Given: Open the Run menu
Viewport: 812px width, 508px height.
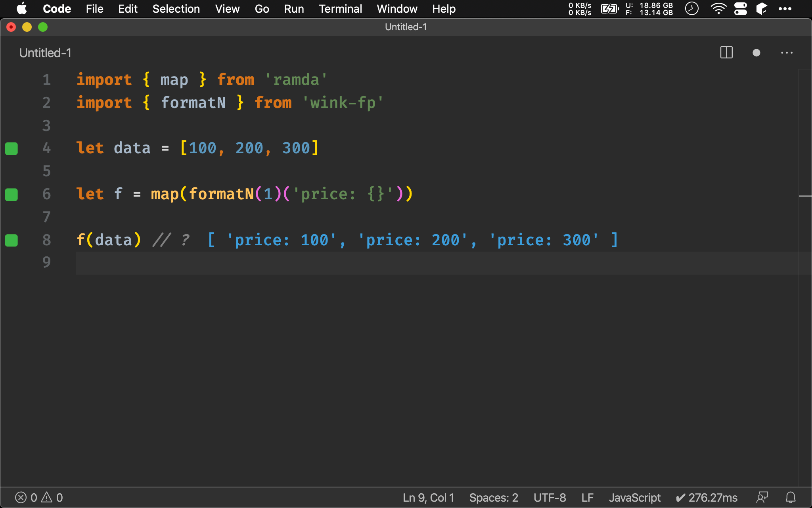Looking at the screenshot, I should (293, 8).
